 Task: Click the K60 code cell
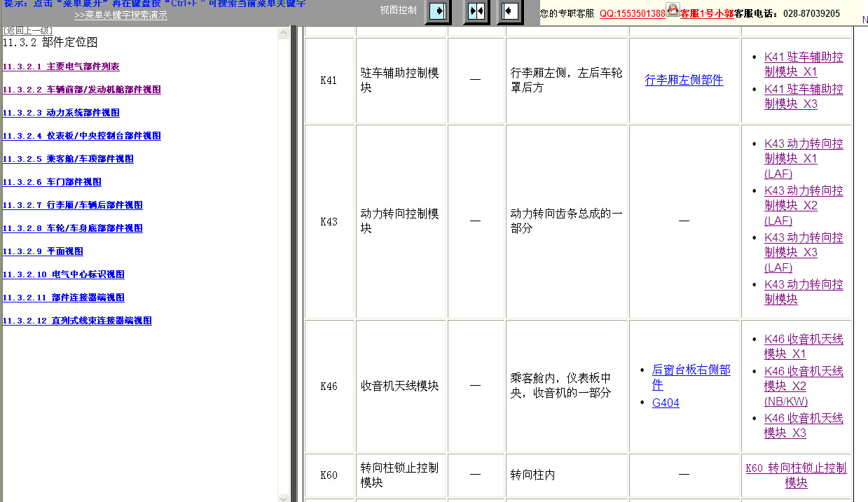[x=329, y=475]
